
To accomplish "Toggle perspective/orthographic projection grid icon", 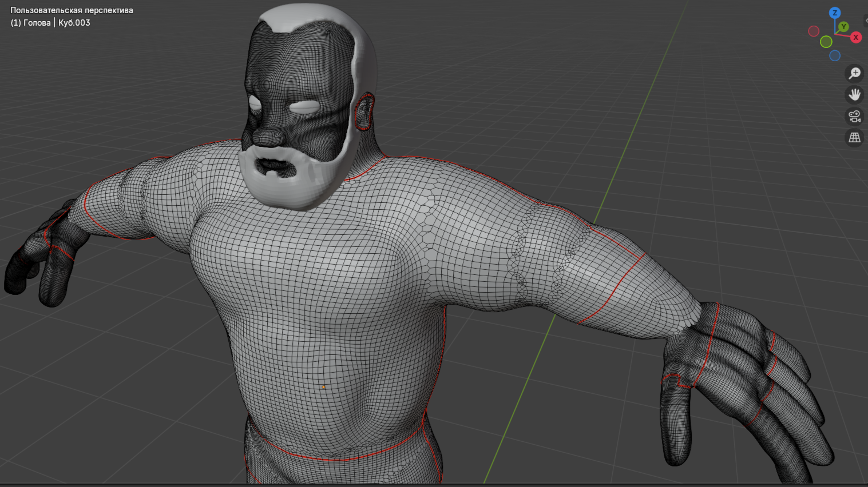I will [x=854, y=138].
